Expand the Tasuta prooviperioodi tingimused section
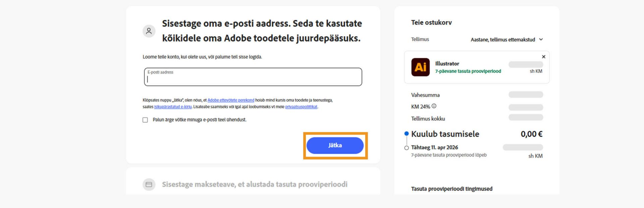Image resolution: width=644 pixels, height=208 pixels. 452,189
